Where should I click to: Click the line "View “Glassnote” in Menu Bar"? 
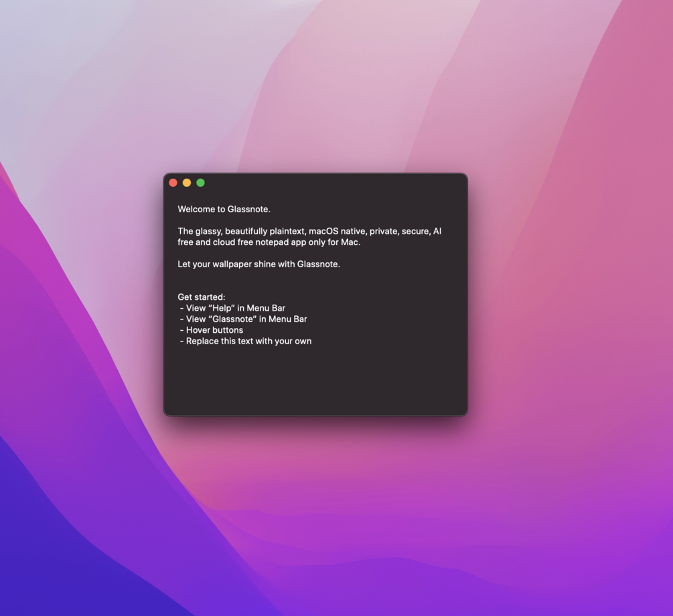[x=243, y=319]
